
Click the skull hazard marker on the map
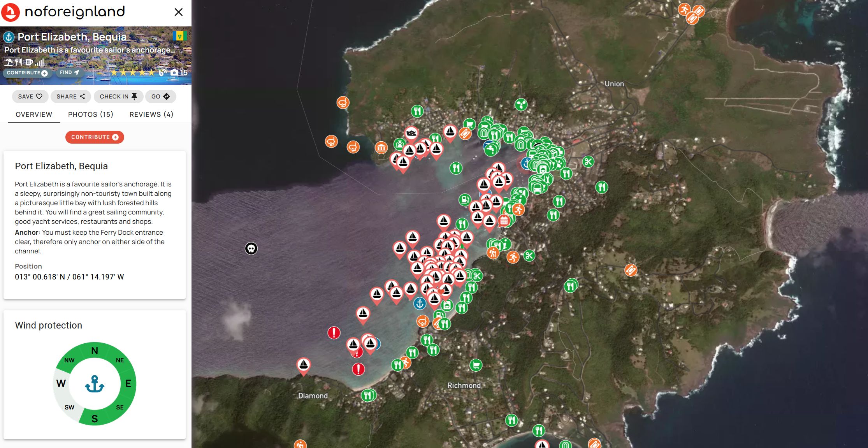coord(251,248)
